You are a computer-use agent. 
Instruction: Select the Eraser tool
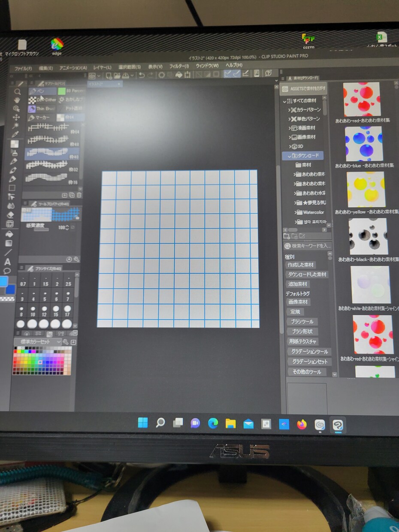point(10,215)
